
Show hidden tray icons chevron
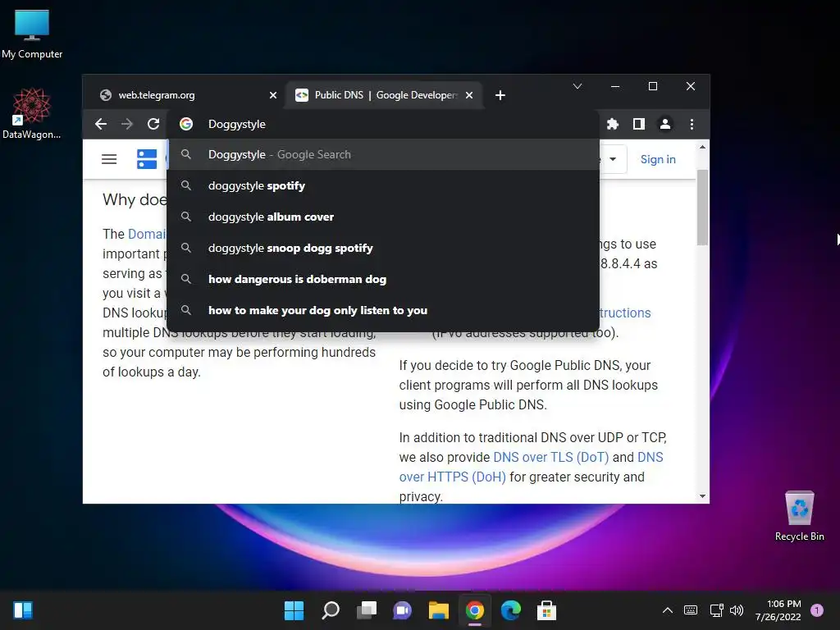tap(668, 610)
